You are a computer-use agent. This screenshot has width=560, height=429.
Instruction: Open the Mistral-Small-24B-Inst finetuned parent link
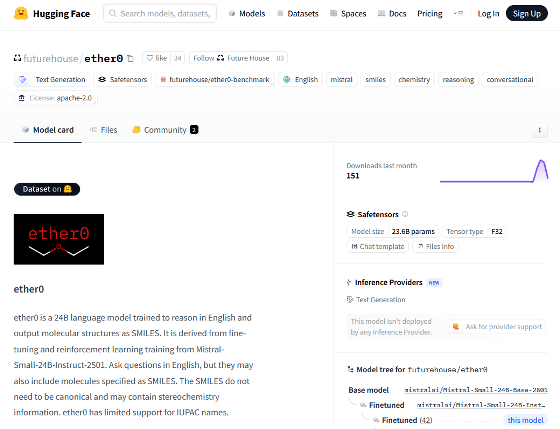[x=481, y=405]
